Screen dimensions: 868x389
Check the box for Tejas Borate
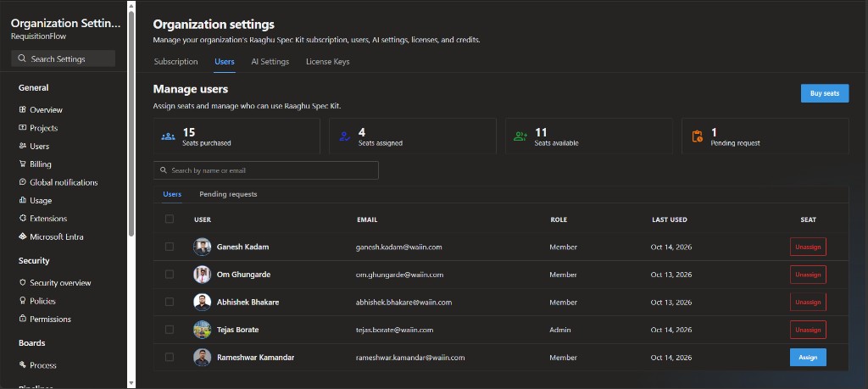(x=170, y=330)
